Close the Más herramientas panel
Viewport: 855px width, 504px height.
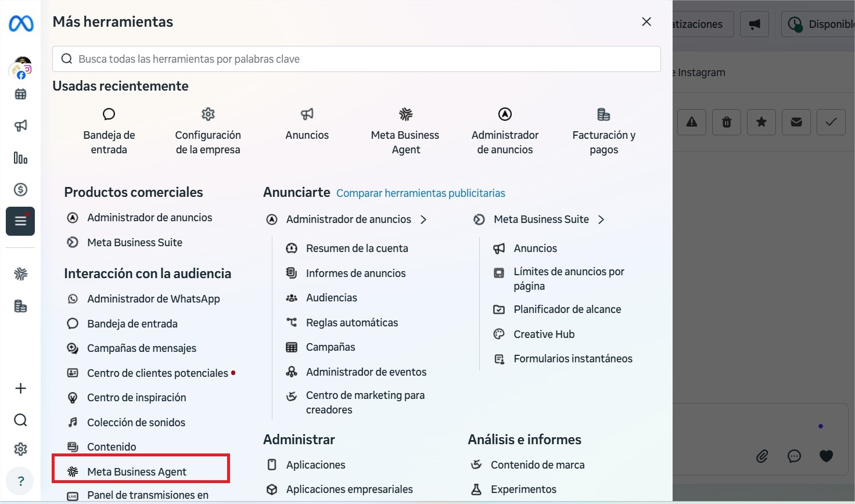[x=646, y=21]
